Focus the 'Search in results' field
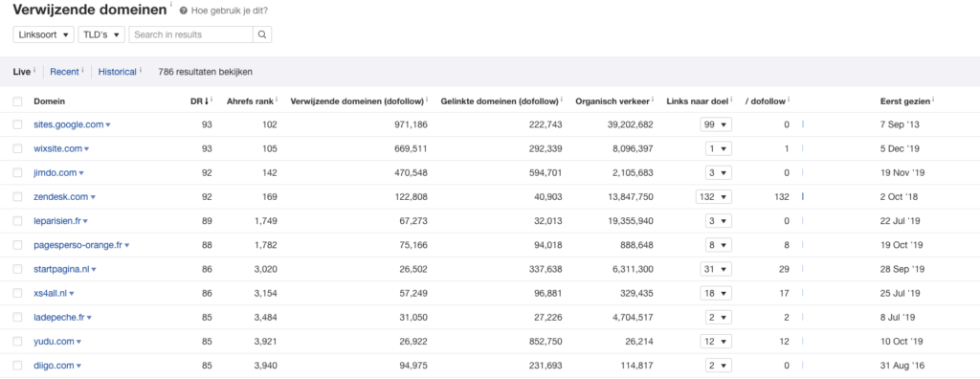 coord(190,34)
